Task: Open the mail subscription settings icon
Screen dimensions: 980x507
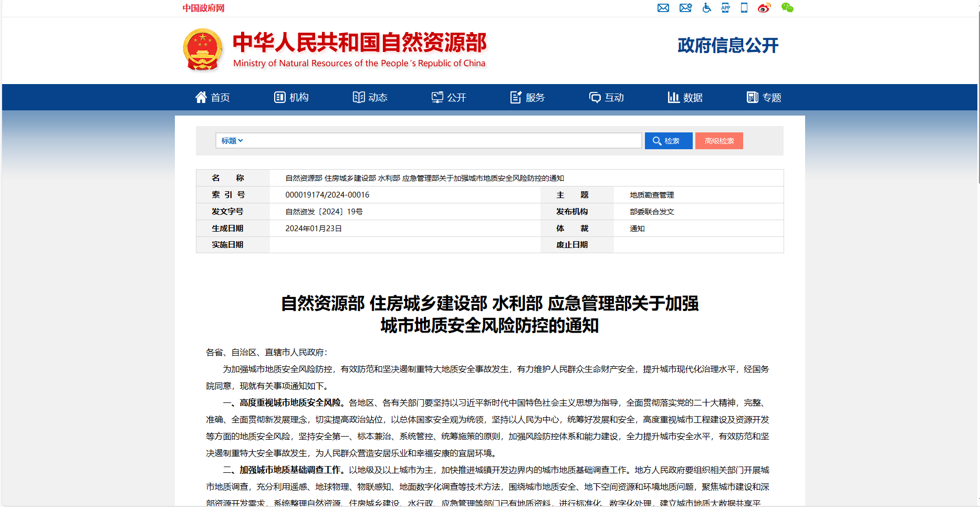Action: tap(685, 8)
